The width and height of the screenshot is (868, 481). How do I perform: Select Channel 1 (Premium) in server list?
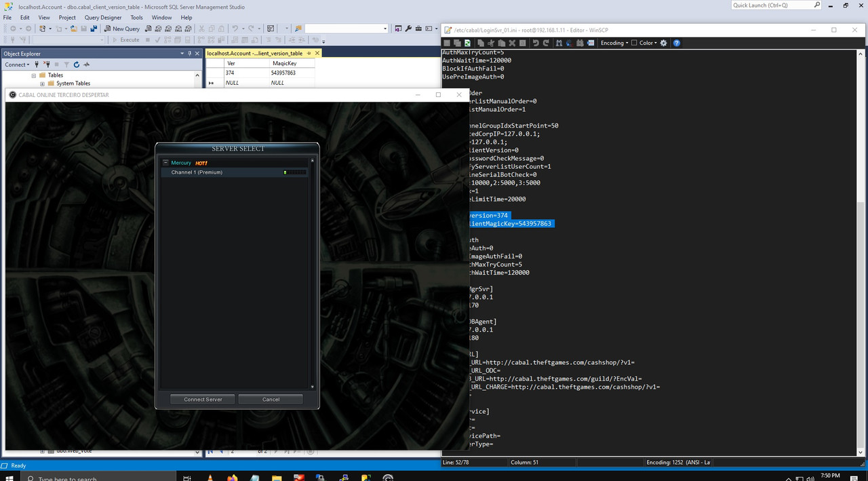coord(234,172)
